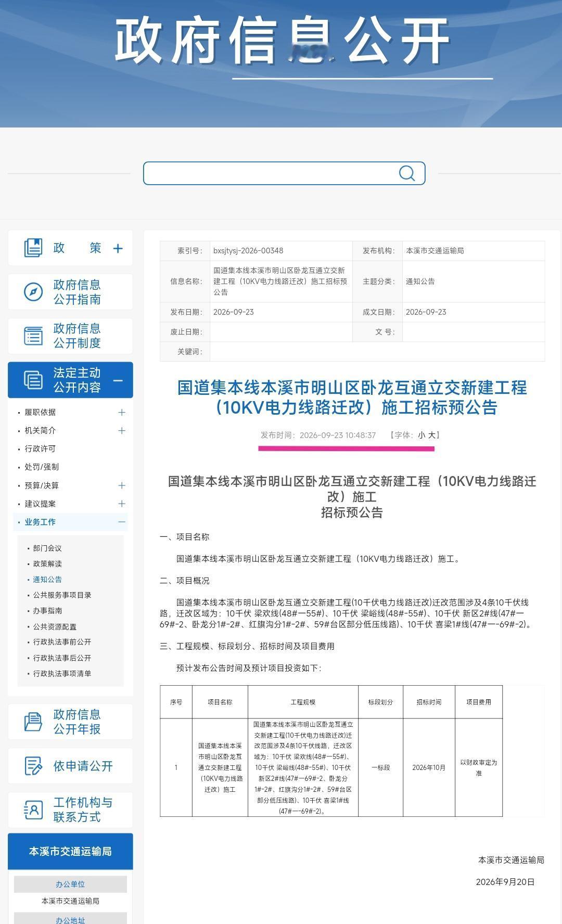Open the 政府信息公开年报 menu entry
This screenshot has height=924, width=562.
(x=70, y=722)
